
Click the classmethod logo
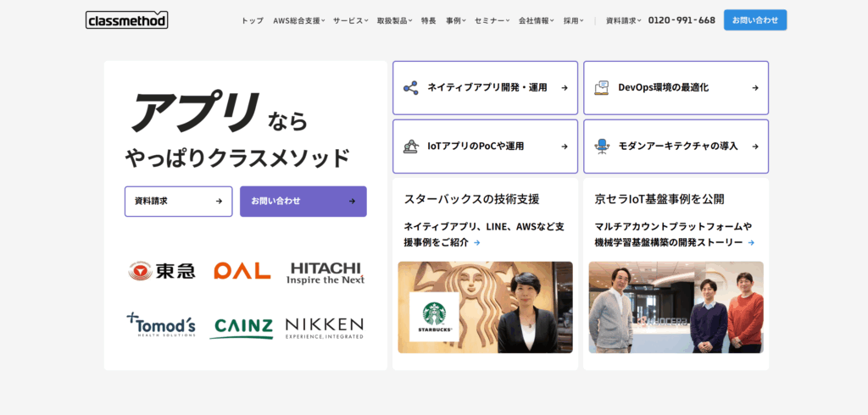point(127,20)
